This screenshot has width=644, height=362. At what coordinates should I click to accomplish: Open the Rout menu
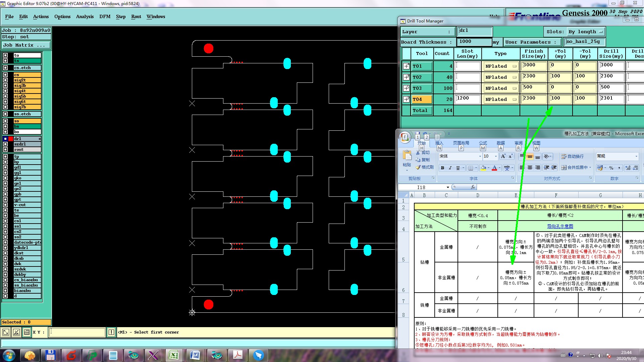click(x=136, y=16)
